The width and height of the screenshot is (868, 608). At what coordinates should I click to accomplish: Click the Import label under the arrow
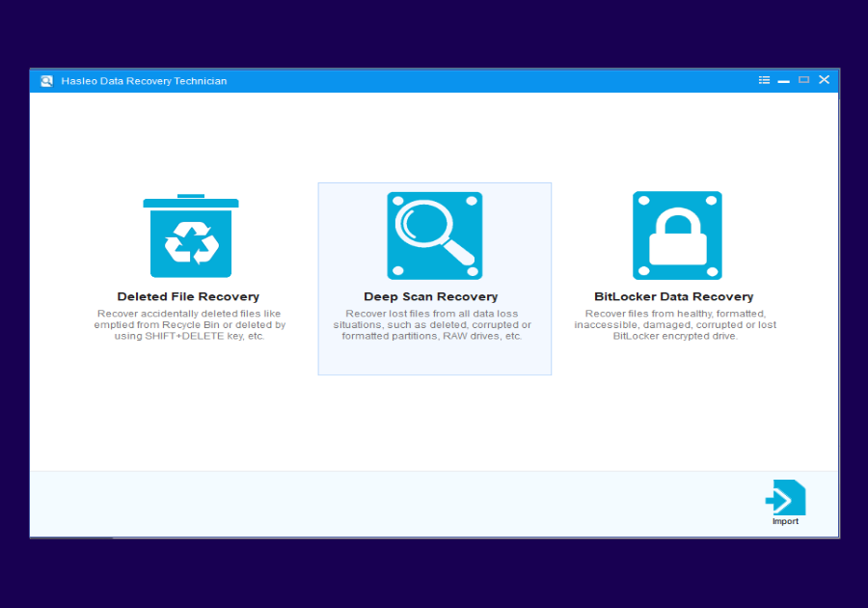coord(784,521)
